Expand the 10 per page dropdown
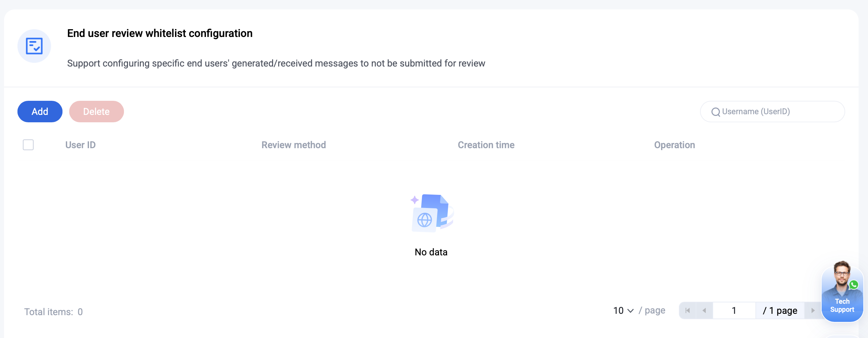The image size is (868, 338). tap(623, 310)
